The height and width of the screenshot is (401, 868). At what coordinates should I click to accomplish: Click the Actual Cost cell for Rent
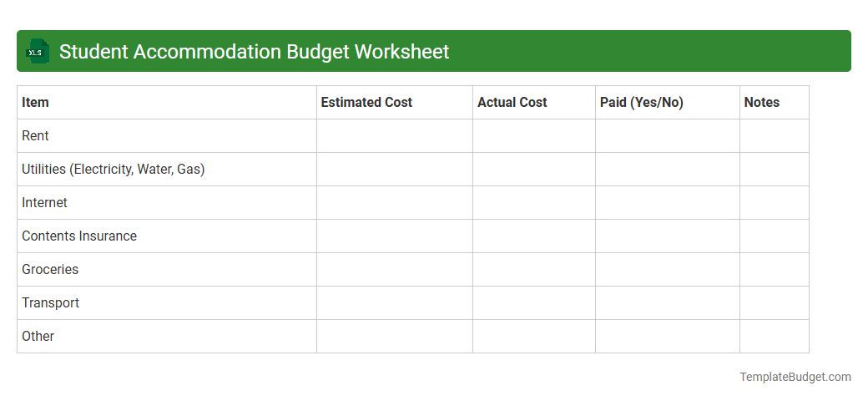click(x=534, y=135)
